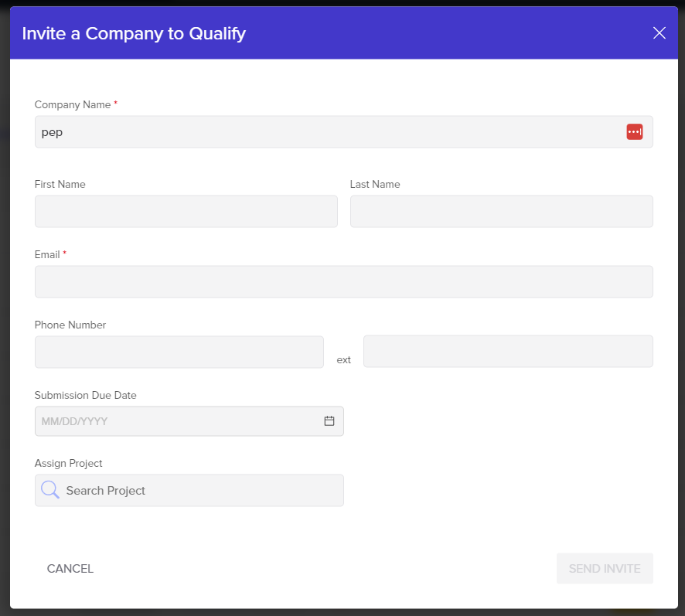Click the 'Submission Due Date' label
Viewport: 685px width, 616px height.
[x=85, y=395]
